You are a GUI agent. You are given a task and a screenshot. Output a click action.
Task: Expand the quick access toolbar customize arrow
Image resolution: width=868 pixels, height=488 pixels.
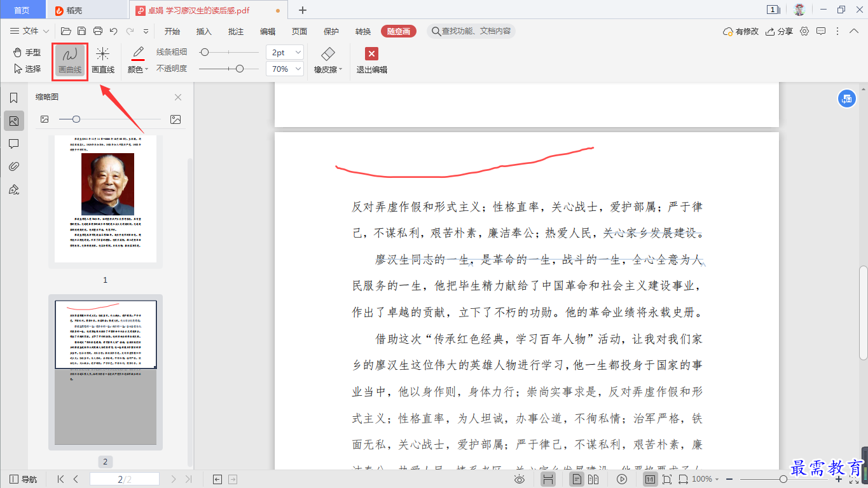click(146, 31)
